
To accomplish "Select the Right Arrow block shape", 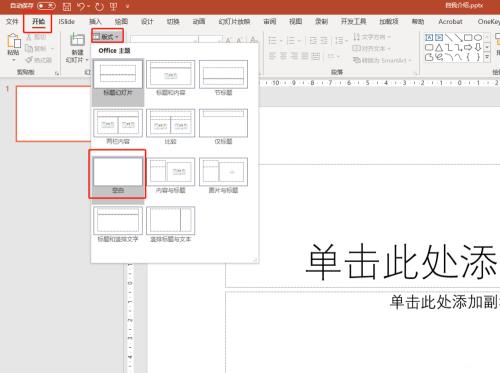I will click(468, 47).
